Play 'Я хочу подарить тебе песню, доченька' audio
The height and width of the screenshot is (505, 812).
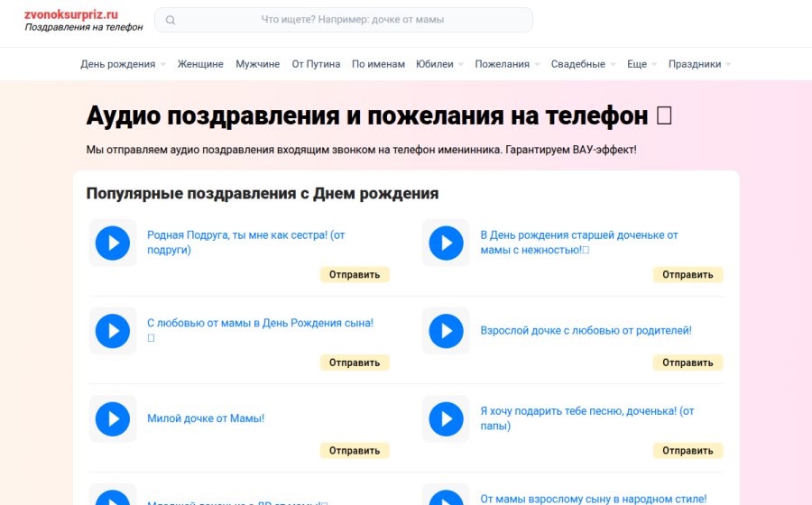click(446, 418)
